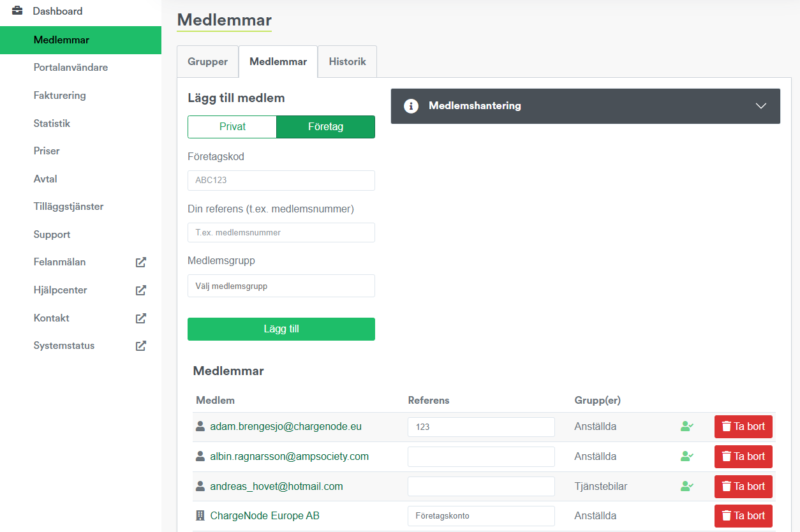Screen dimensions: 800x532
Task: Open Fakturering in the sidebar
Action: [60, 96]
